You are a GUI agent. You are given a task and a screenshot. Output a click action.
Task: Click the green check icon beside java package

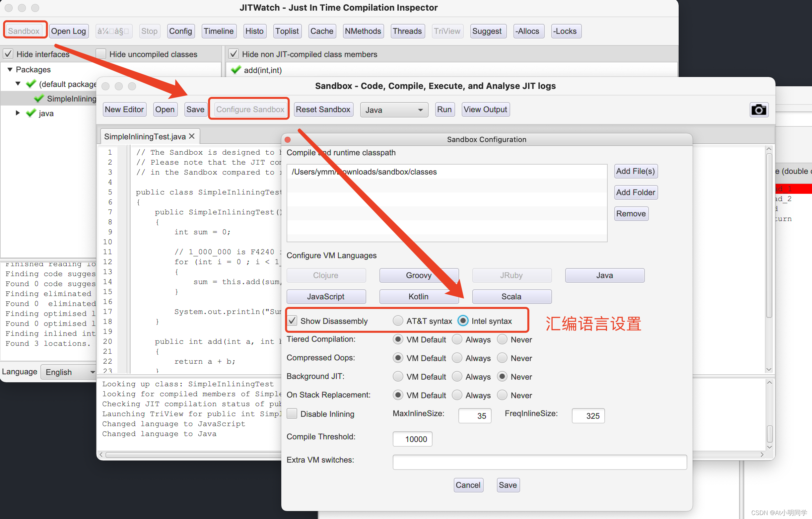31,113
